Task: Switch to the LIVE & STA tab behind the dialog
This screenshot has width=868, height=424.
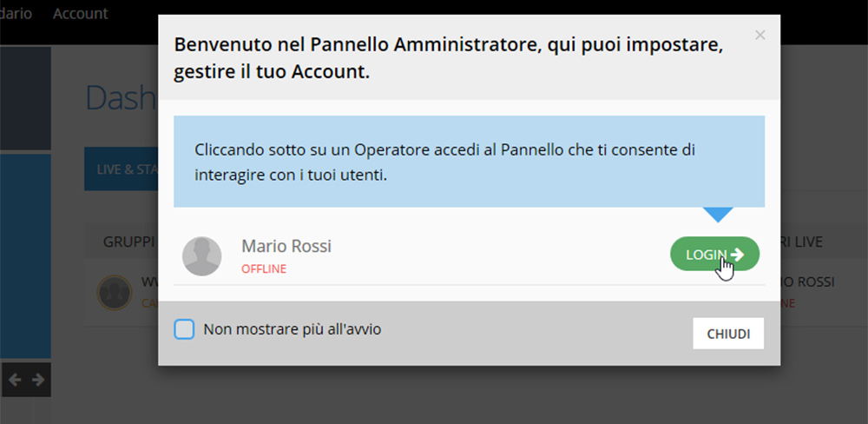Action: (x=122, y=169)
